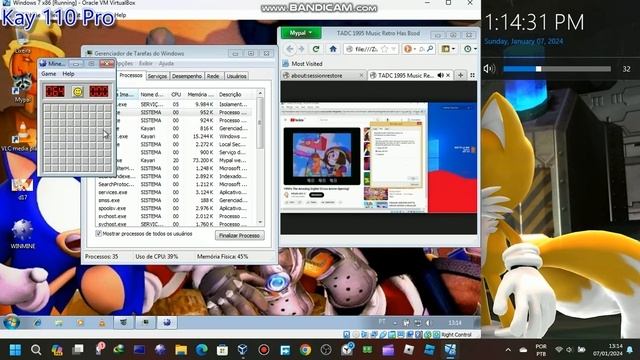Select the services.exe process row
Image resolution: width=640 pixels, height=360 pixels.
coord(173,192)
